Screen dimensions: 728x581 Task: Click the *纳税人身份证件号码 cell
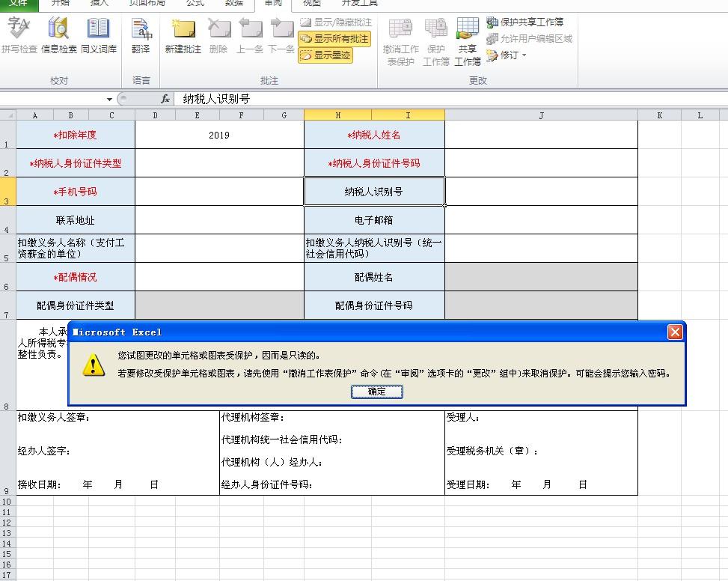374,163
